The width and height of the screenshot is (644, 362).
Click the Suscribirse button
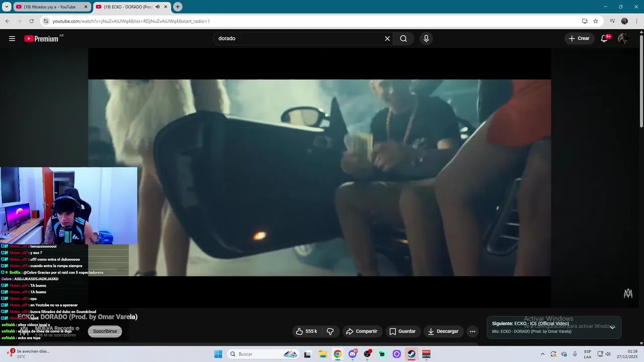[x=105, y=331]
